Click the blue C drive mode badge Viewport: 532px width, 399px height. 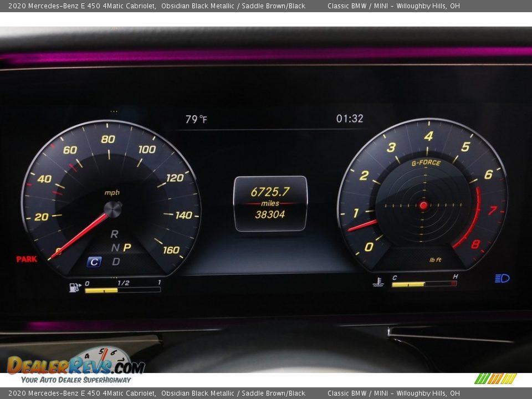pyautogui.click(x=94, y=262)
